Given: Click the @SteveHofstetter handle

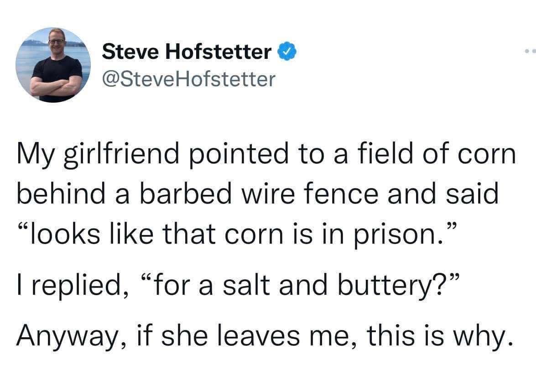Looking at the screenshot, I should tap(189, 79).
